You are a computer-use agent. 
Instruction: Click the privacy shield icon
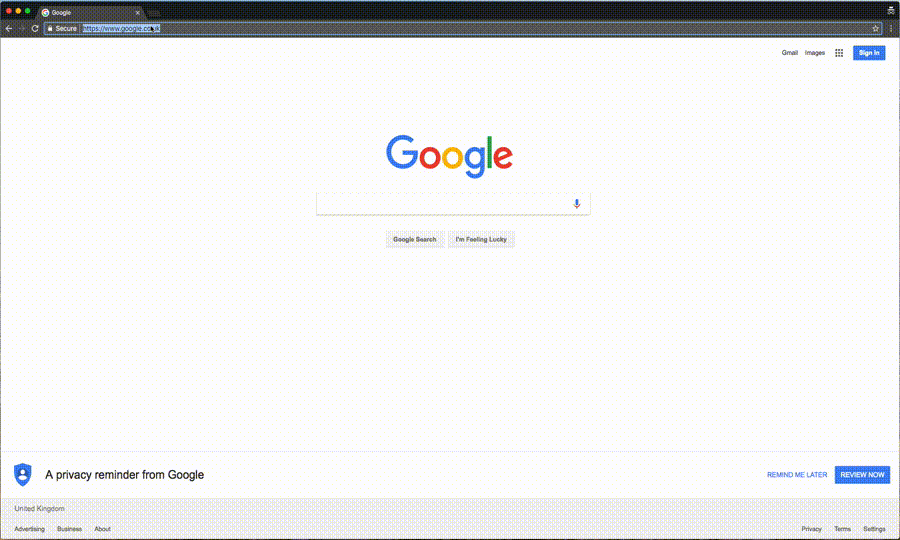click(x=22, y=475)
